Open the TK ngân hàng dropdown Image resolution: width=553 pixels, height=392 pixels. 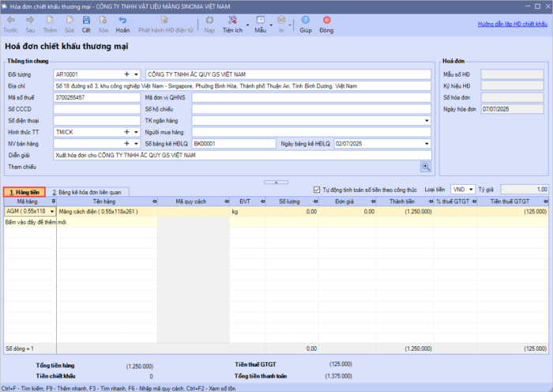coord(427,120)
